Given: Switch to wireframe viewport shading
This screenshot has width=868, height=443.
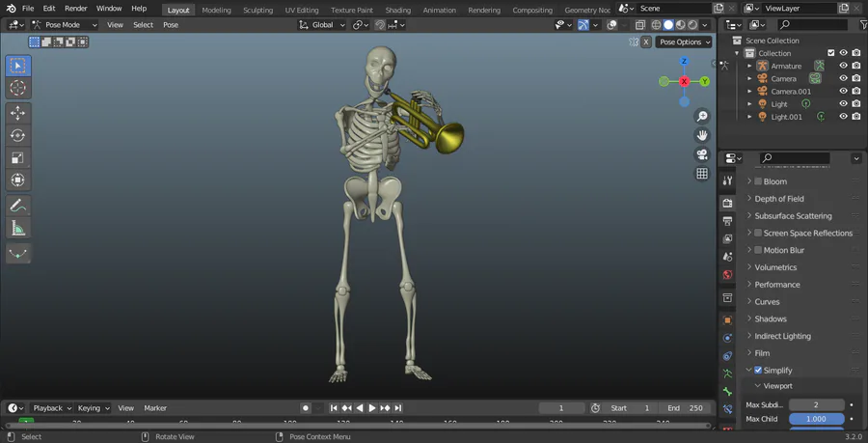Looking at the screenshot, I should point(657,25).
